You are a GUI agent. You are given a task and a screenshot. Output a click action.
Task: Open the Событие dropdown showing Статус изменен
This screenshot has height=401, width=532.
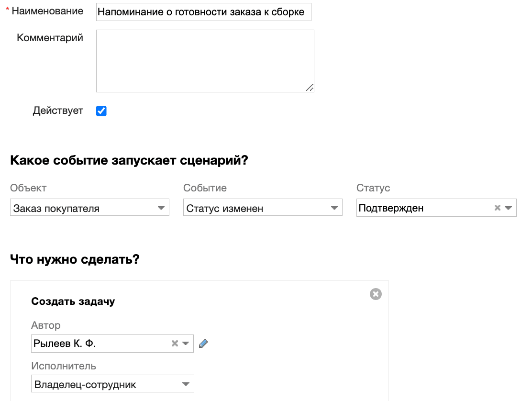[x=335, y=208]
